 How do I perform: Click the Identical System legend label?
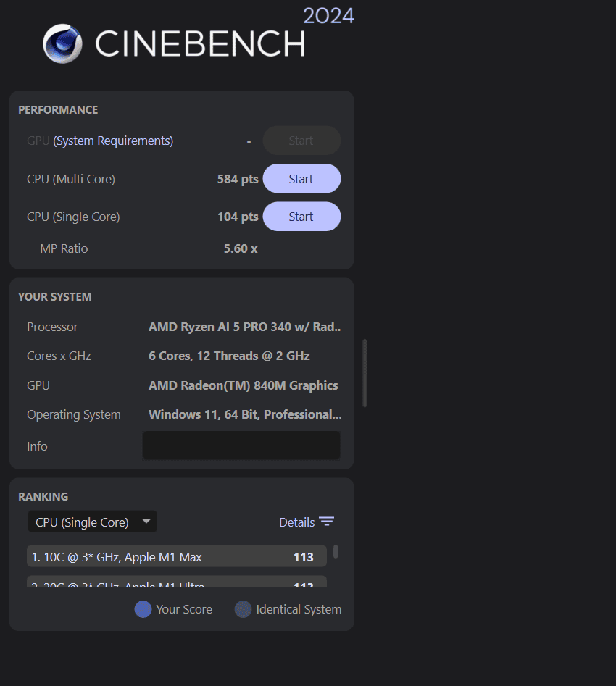pyautogui.click(x=299, y=609)
